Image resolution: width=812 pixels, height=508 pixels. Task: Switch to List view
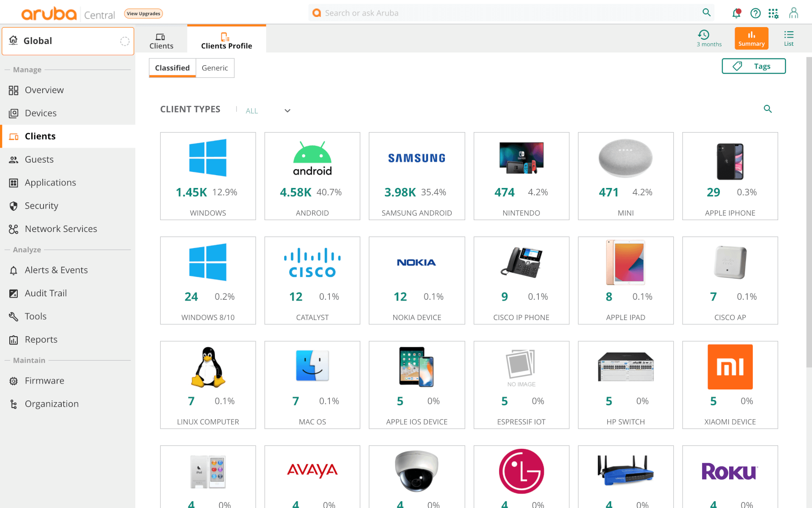point(789,39)
